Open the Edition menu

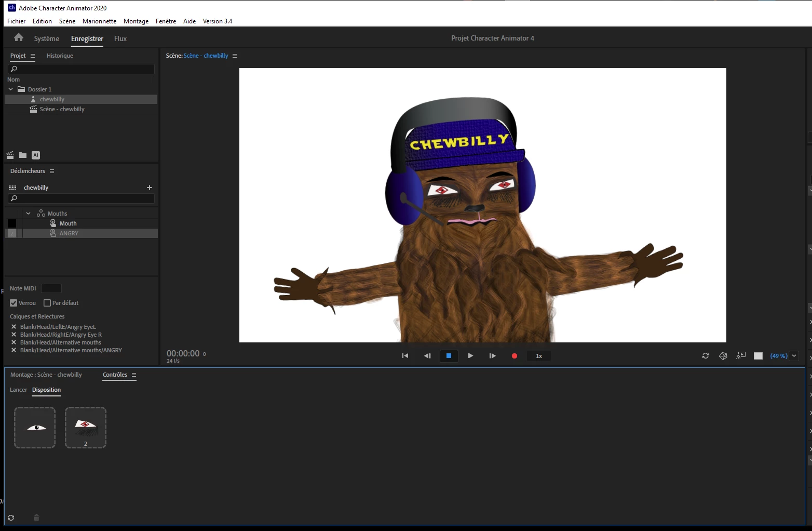tap(42, 21)
